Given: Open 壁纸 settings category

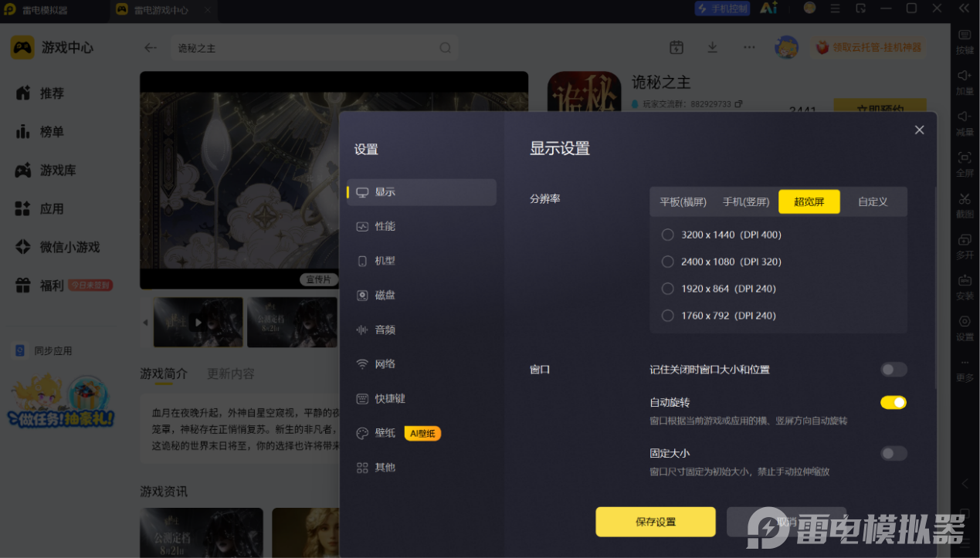Looking at the screenshot, I should point(422,433).
